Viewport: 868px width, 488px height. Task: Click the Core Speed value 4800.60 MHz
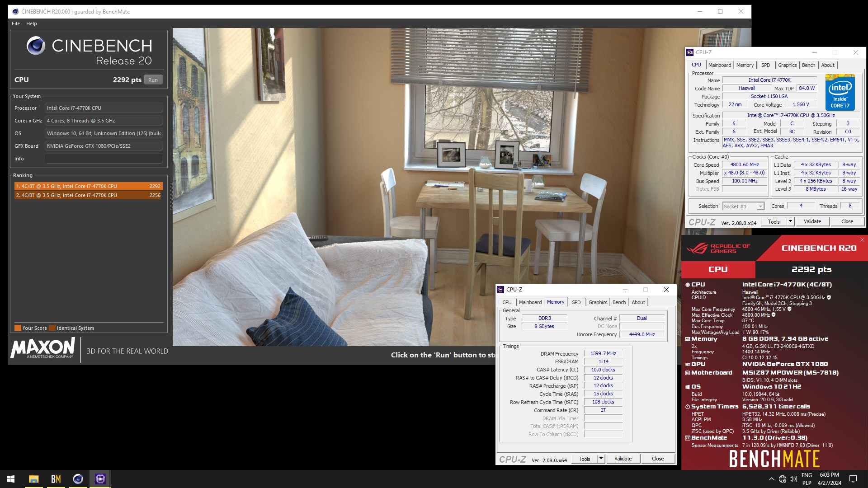tap(745, 165)
